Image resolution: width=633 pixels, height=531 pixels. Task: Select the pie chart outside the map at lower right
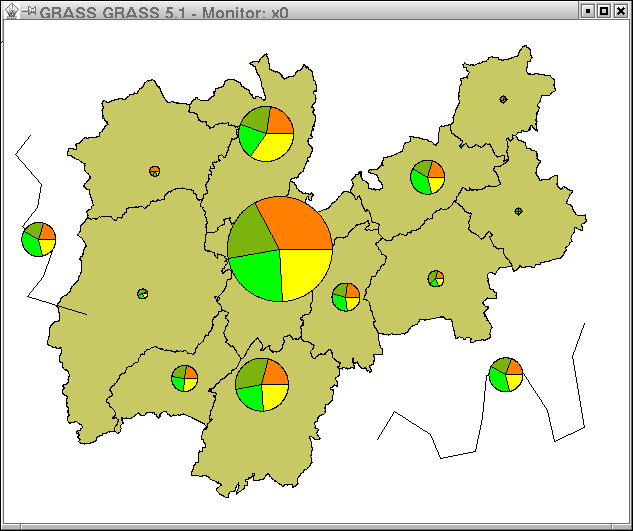click(506, 375)
